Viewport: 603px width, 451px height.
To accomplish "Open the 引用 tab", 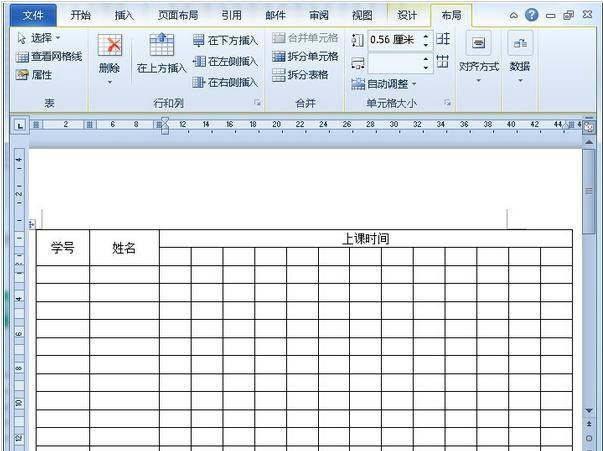I will [x=232, y=15].
